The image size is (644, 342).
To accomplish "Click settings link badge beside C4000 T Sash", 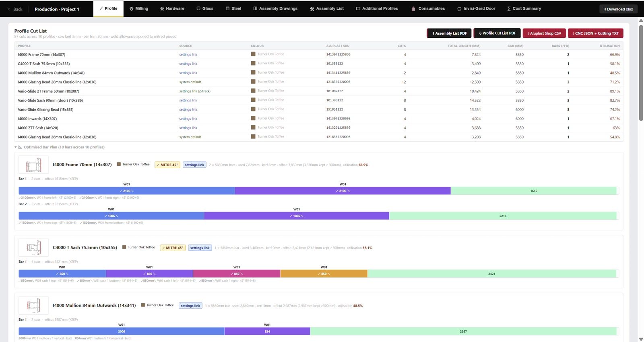I will point(200,248).
